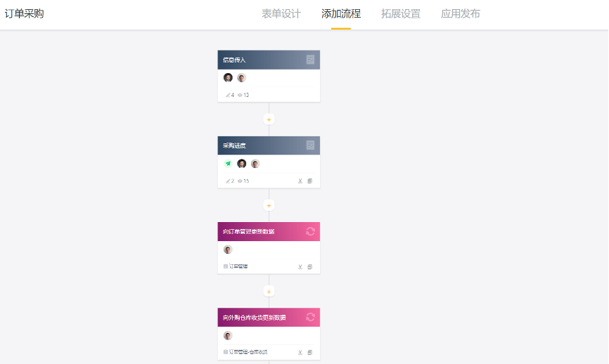The height and width of the screenshot is (364, 609).
Task: Add a node after 信息传入 with plus button
Action: coord(269,119)
